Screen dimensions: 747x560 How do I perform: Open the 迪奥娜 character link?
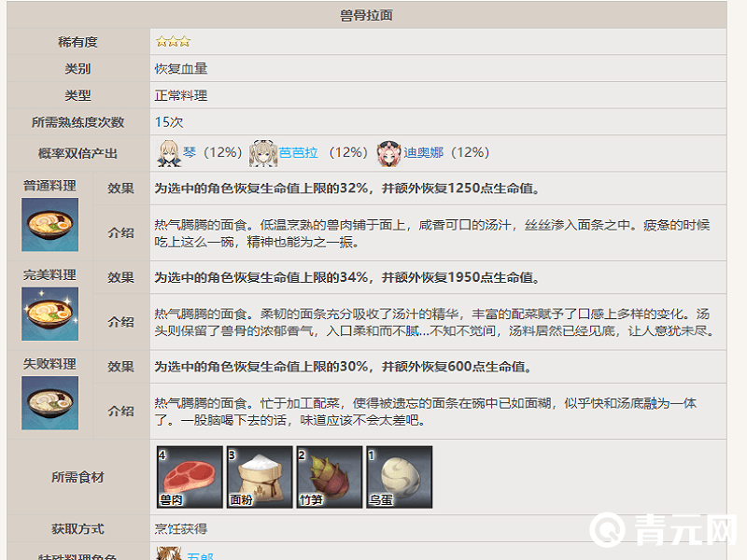[424, 152]
